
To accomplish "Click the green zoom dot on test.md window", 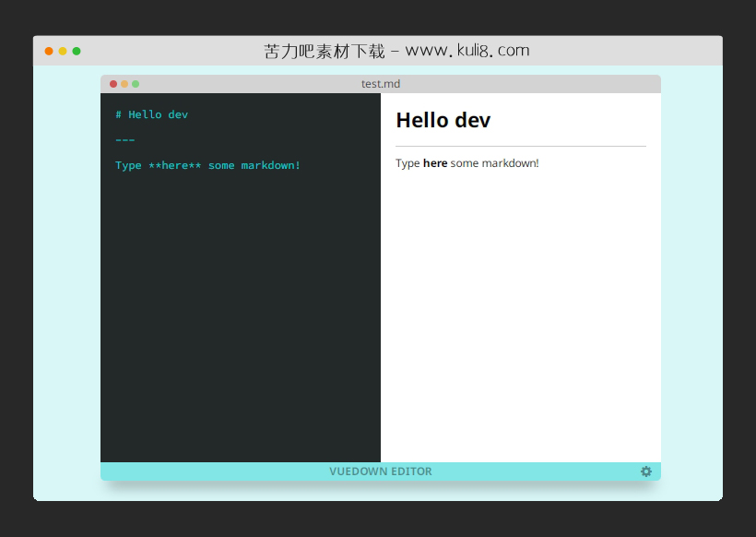I will tap(135, 83).
